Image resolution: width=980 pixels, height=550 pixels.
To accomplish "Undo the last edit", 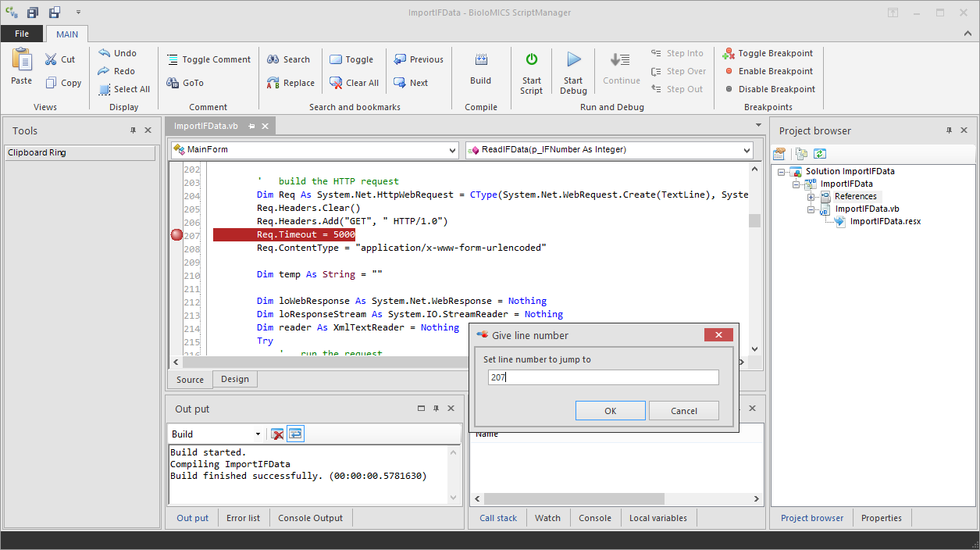I will tap(117, 53).
